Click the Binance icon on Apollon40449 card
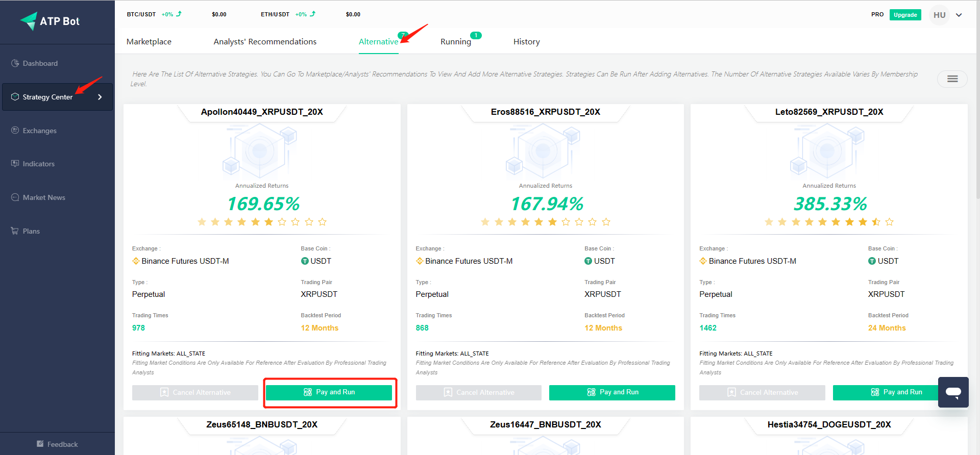Image resolution: width=980 pixels, height=455 pixels. (x=136, y=261)
